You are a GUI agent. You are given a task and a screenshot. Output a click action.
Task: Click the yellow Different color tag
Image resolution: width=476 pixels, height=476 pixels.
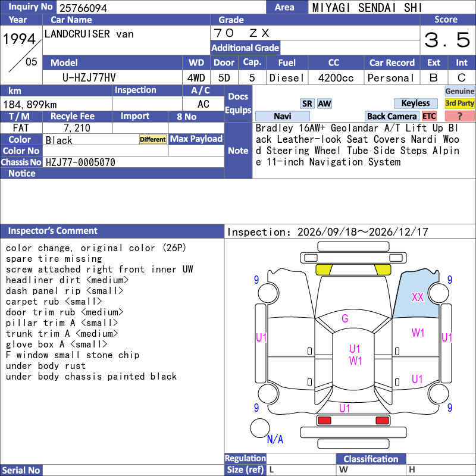pyautogui.click(x=153, y=139)
